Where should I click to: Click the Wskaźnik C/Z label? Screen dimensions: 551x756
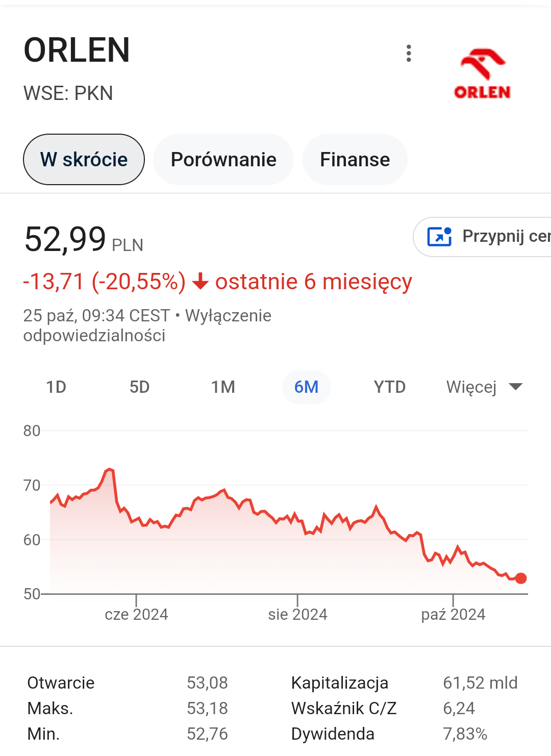(x=344, y=708)
